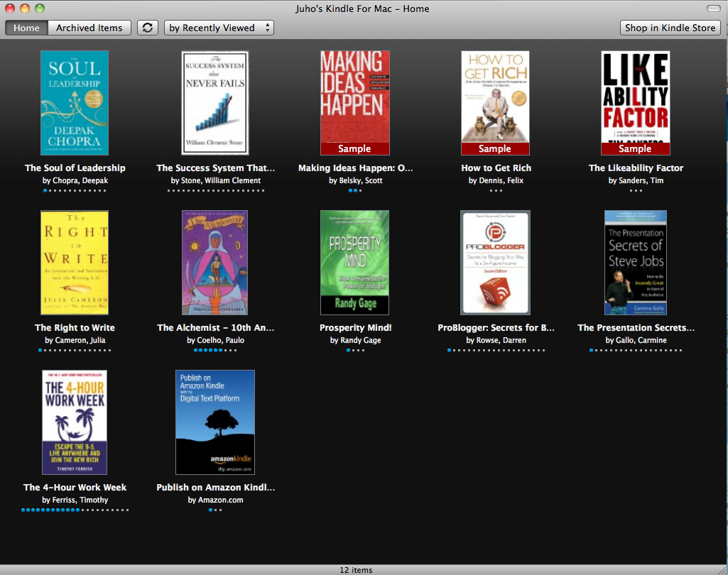Open ProBlogger book cover
728x575 pixels.
[x=495, y=262]
